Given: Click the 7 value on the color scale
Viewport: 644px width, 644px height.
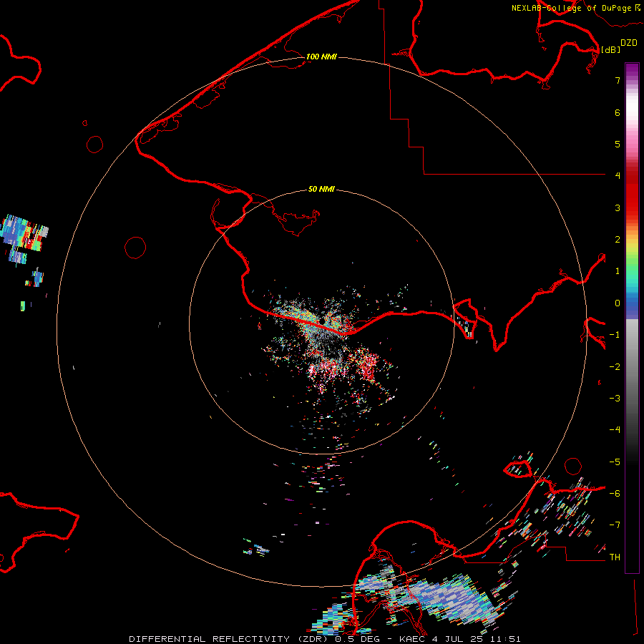Looking at the screenshot, I should pos(618,80).
